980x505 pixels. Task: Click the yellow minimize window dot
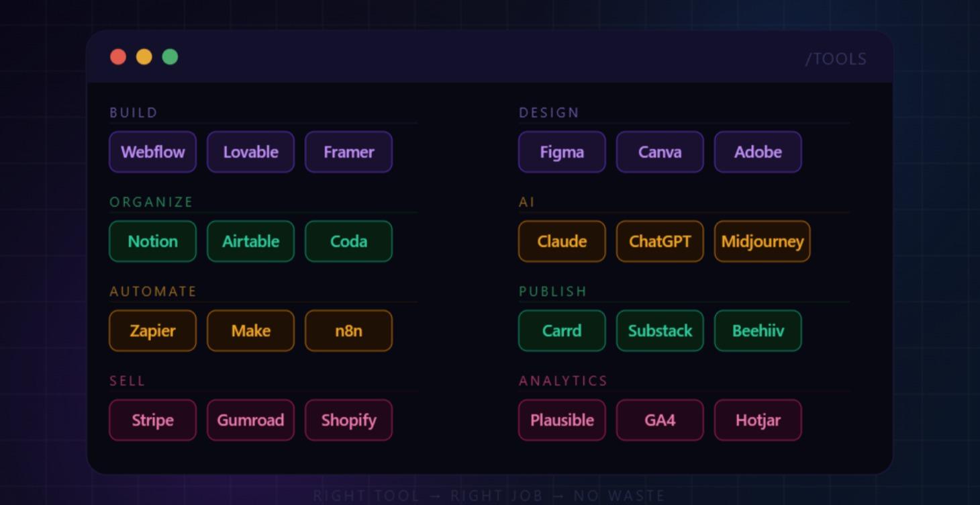pyautogui.click(x=144, y=57)
